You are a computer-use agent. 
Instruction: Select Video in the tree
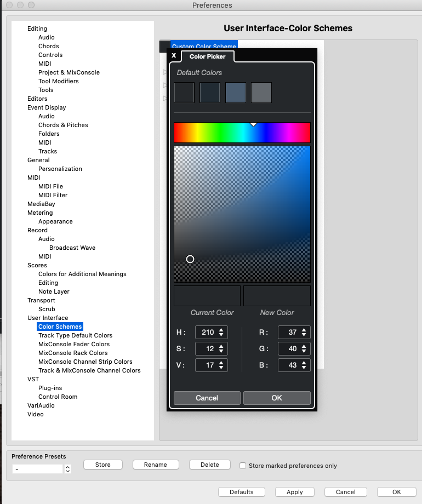36,414
